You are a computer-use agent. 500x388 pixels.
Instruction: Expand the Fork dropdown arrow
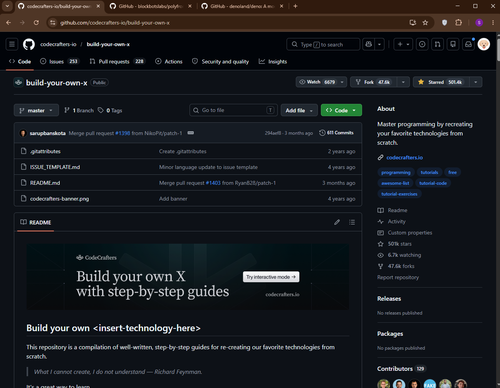403,82
